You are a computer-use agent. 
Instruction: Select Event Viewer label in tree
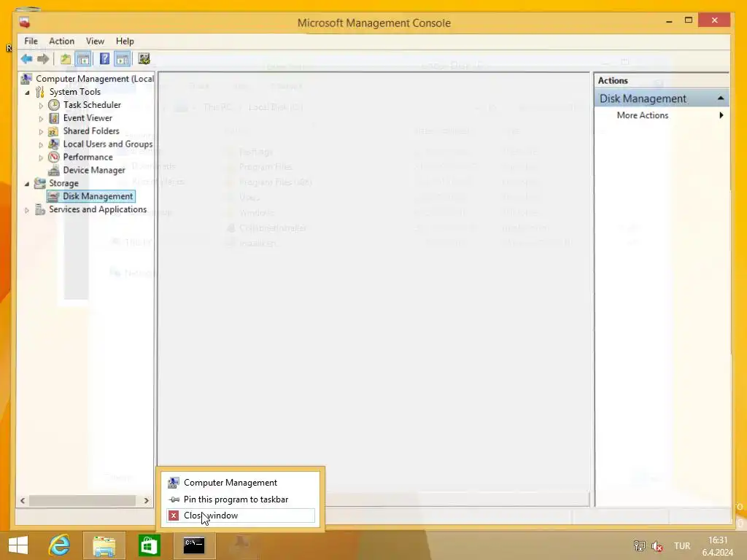pos(88,117)
